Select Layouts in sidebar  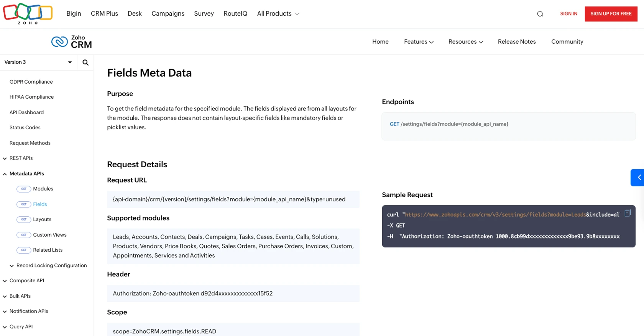[x=42, y=219]
